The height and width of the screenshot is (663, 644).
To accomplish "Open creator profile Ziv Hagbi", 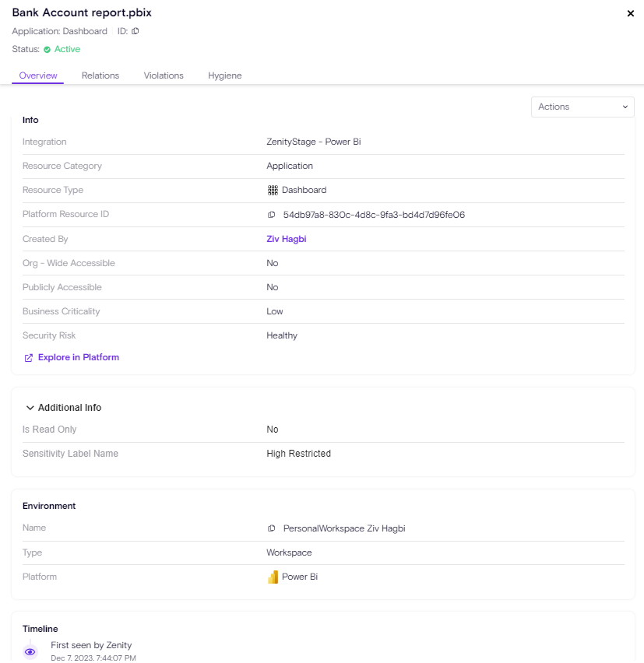I will (x=286, y=239).
